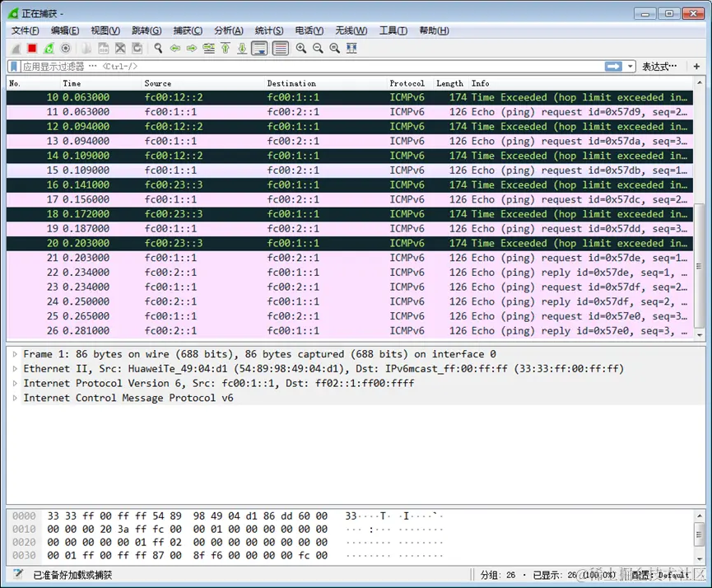The width and height of the screenshot is (712, 588).
Task: Open the 分析(A) menu
Action: pos(228,30)
